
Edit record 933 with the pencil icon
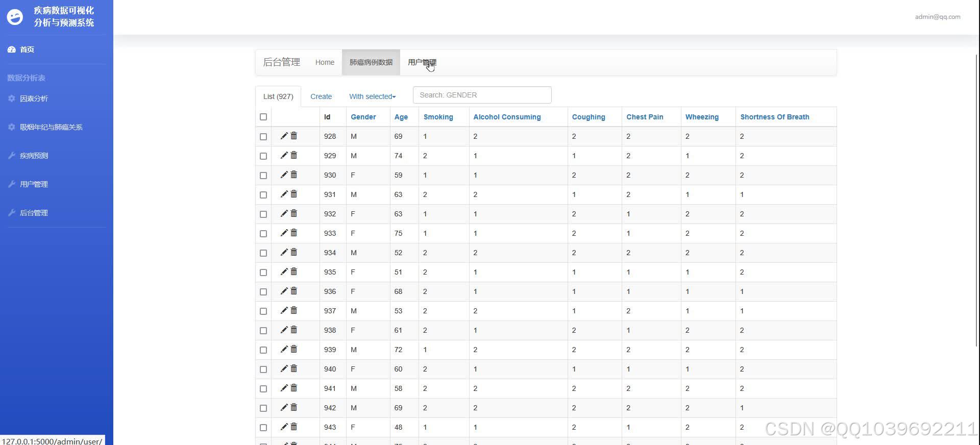[x=284, y=233]
